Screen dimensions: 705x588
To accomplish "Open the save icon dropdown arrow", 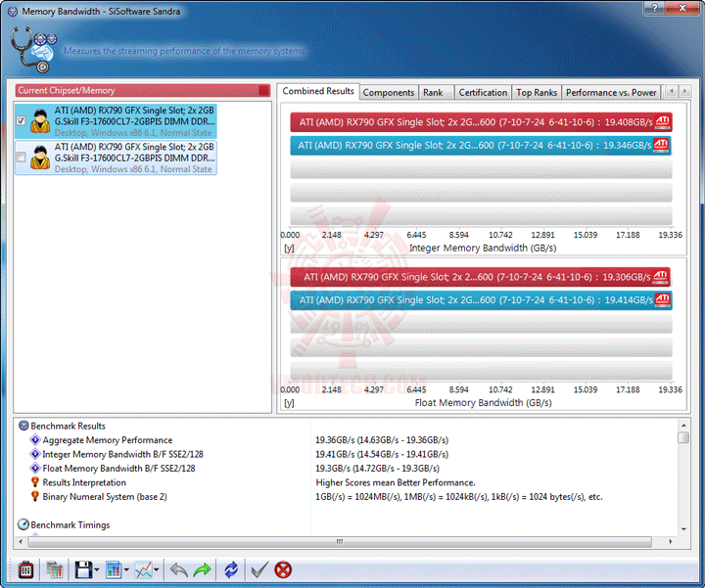I will coord(97,570).
